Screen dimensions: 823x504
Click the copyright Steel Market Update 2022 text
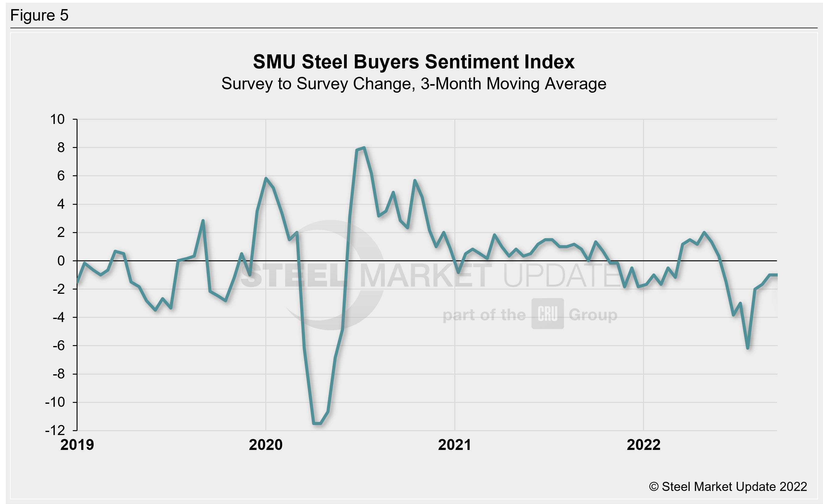[728, 487]
